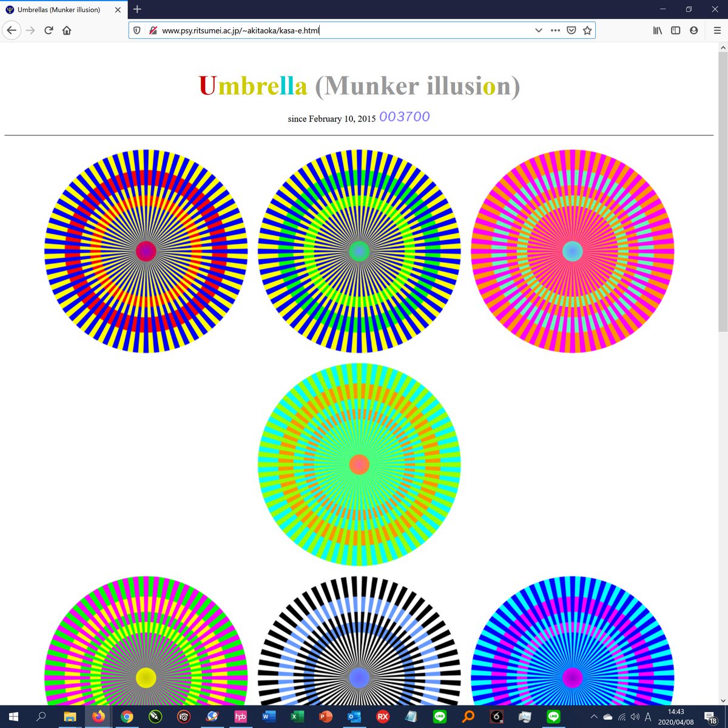728x728 pixels.
Task: Open File Explorer from taskbar
Action: tap(70, 716)
